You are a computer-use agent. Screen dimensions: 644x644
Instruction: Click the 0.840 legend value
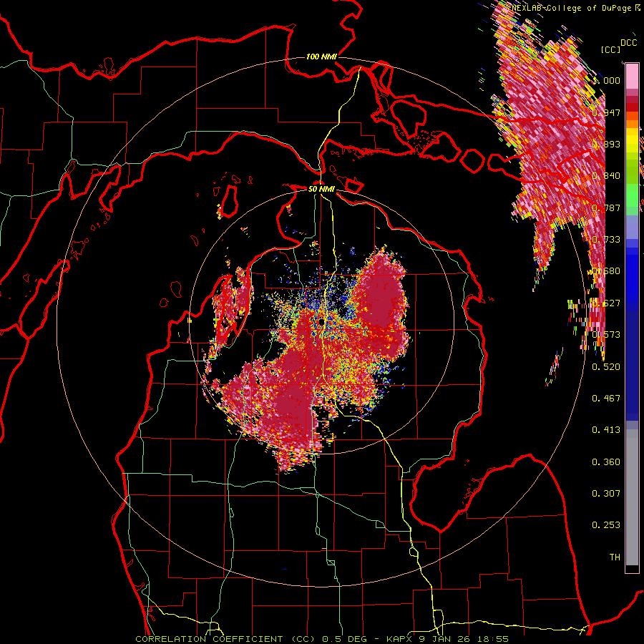tap(606, 176)
